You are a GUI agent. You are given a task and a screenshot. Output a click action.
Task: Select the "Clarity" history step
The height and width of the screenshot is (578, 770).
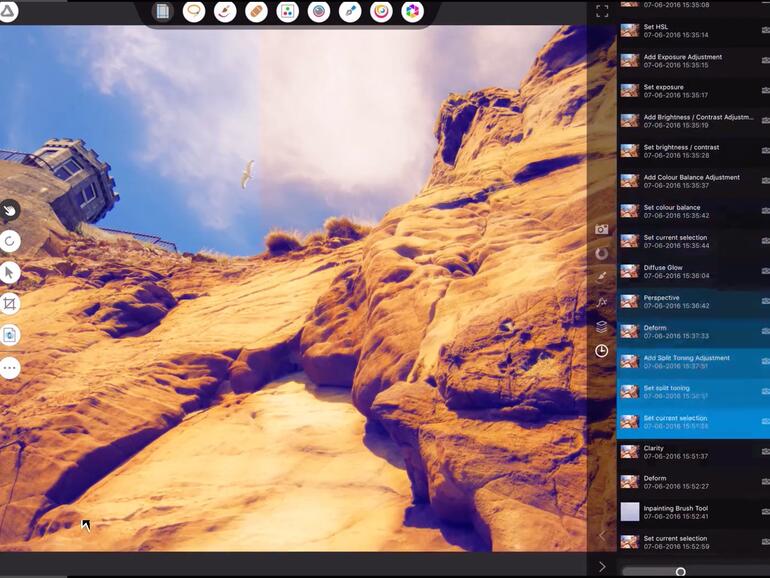click(693, 452)
